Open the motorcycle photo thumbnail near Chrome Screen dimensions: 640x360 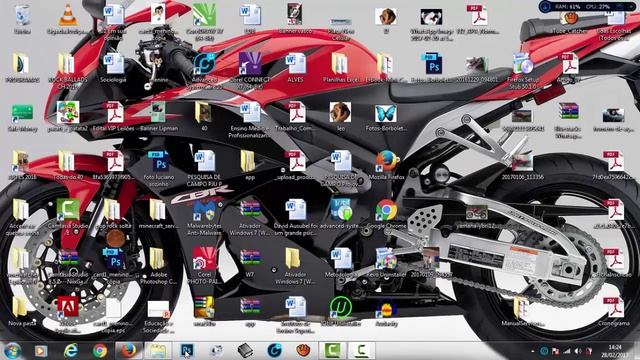pos(476,213)
